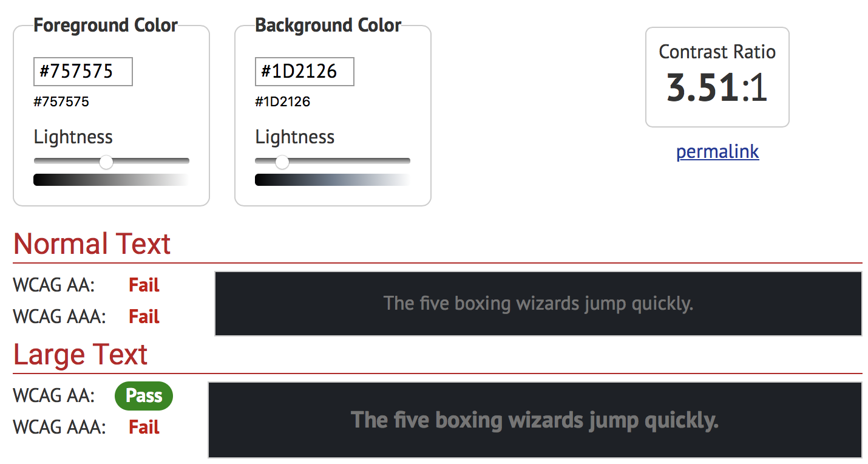Click the Normal Text sample preview box
868x464 pixels.
538,303
